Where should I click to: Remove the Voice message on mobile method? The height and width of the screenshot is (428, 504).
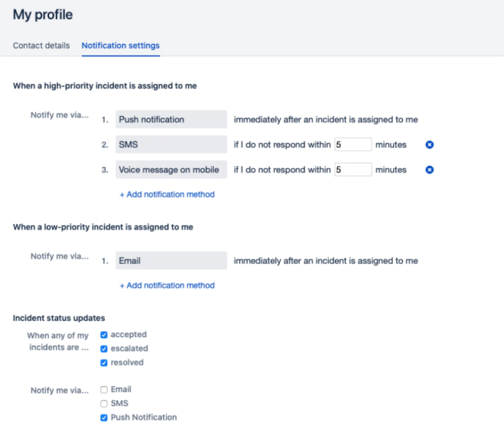pyautogui.click(x=429, y=170)
